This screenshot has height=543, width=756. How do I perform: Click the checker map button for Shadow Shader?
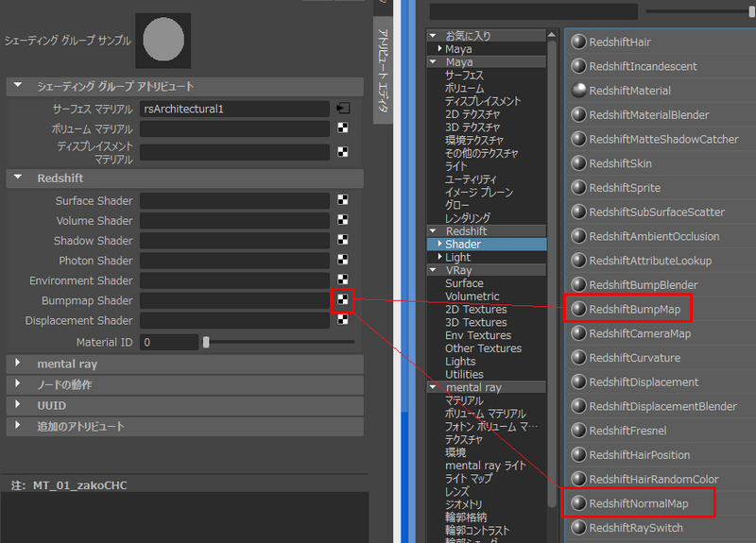[x=343, y=240]
